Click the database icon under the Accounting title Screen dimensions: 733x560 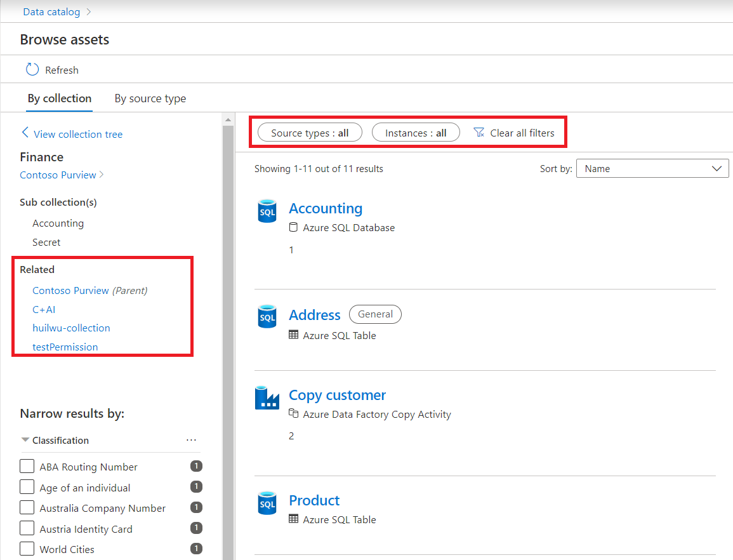[293, 227]
